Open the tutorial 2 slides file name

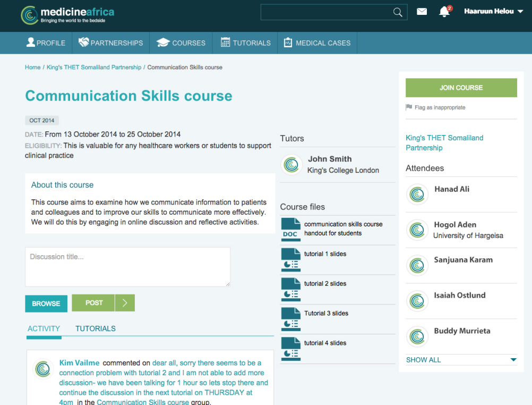tap(325, 283)
